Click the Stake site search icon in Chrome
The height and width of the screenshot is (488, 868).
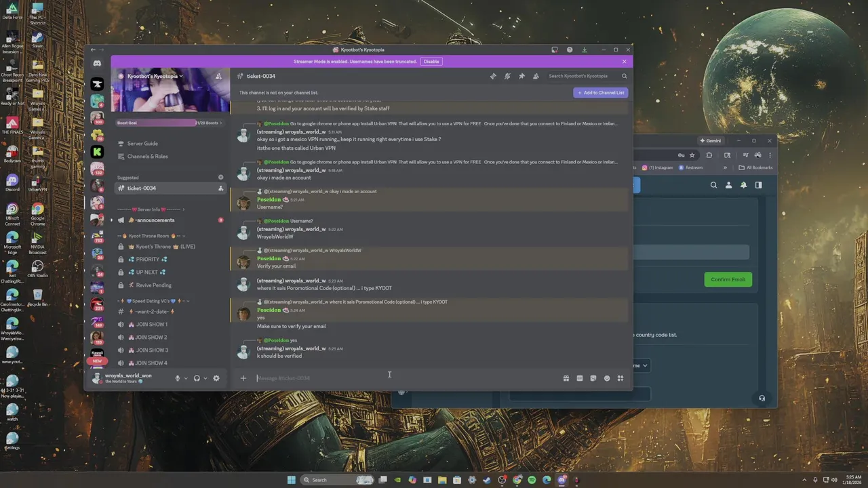click(x=713, y=185)
